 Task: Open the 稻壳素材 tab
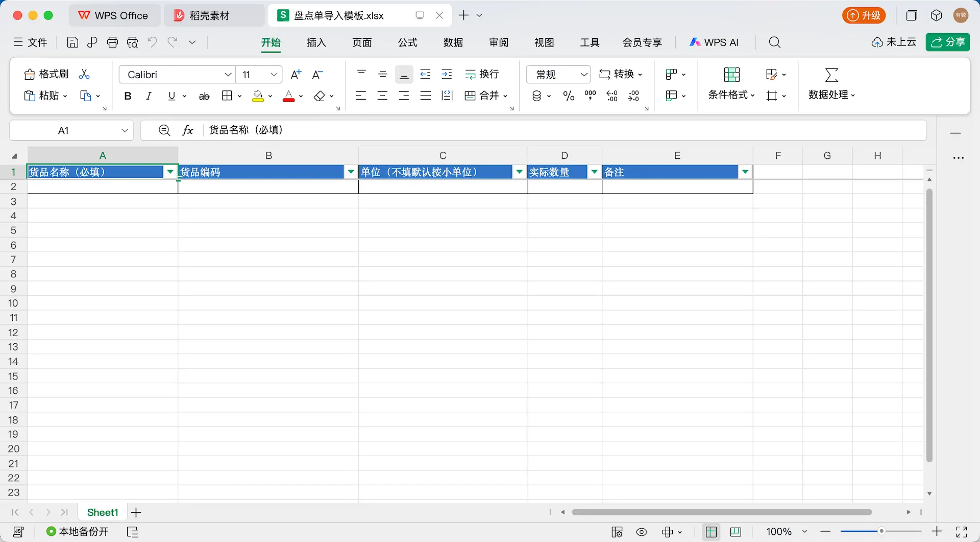tap(214, 15)
